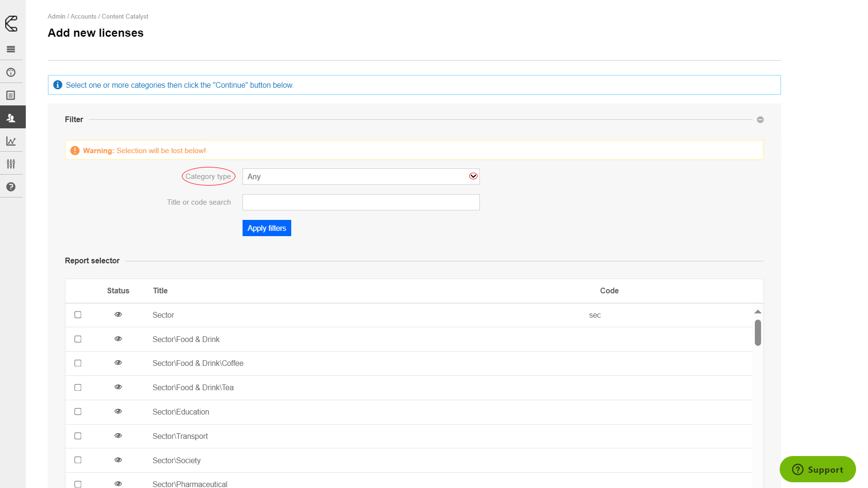Viewport: 868px width, 488px height.
Task: Tick the checkbox for the Sector row
Action: coord(78,315)
